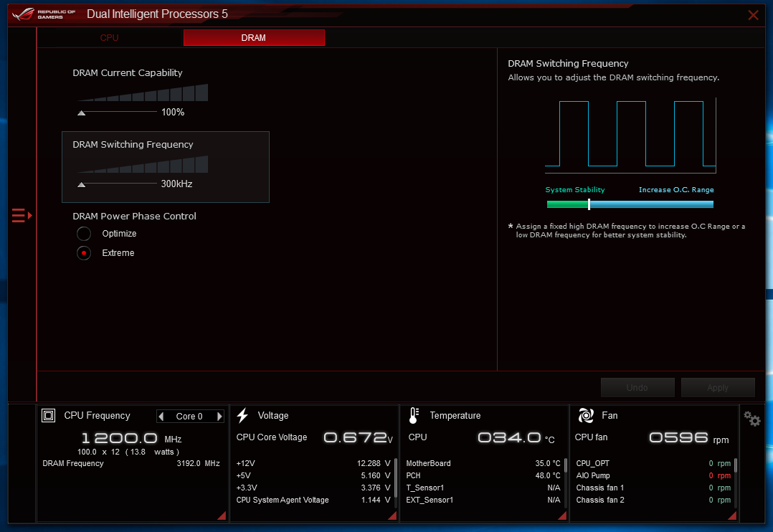Click the DRAM Current Capability slider handle
Screen dimensions: 773x532
pos(81,113)
